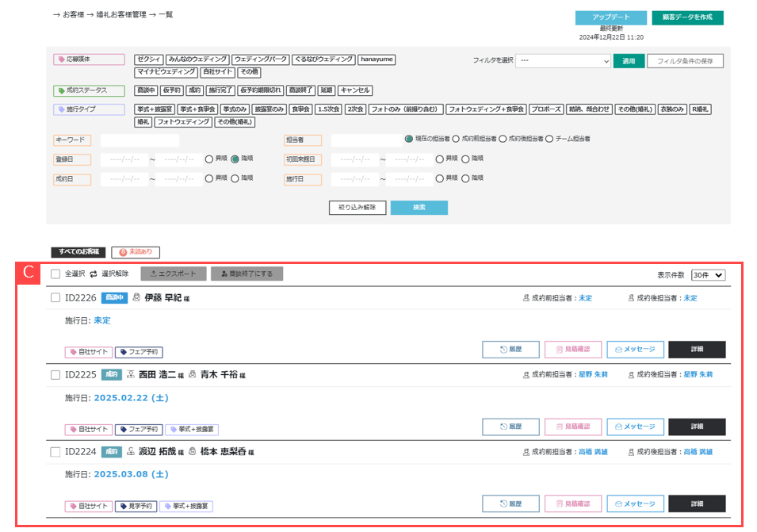The width and height of the screenshot is (757, 532).
Task: Click 見積確認 estimate icon button for ID2224
Action: click(x=572, y=503)
